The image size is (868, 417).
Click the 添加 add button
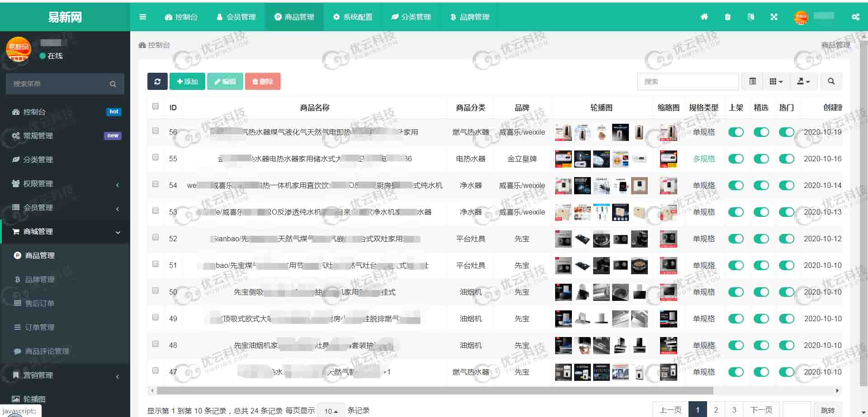coord(187,81)
